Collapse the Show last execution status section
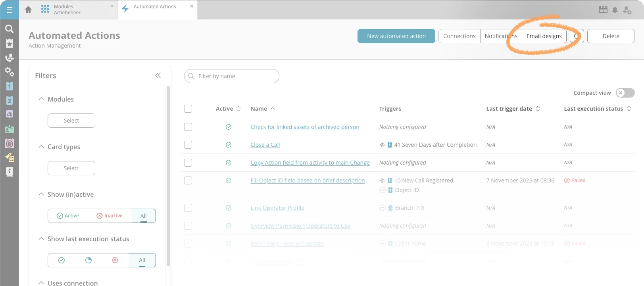Screen dimensions: 644x286 [41, 238]
